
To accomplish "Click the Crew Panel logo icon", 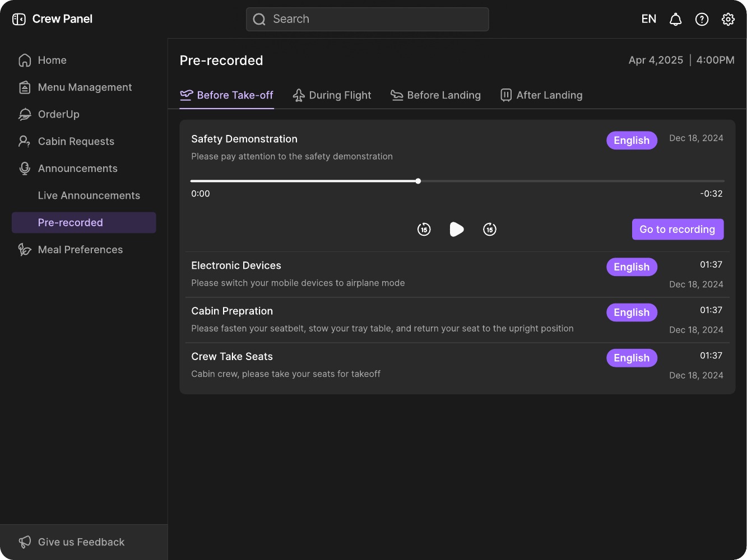I will coord(19,19).
